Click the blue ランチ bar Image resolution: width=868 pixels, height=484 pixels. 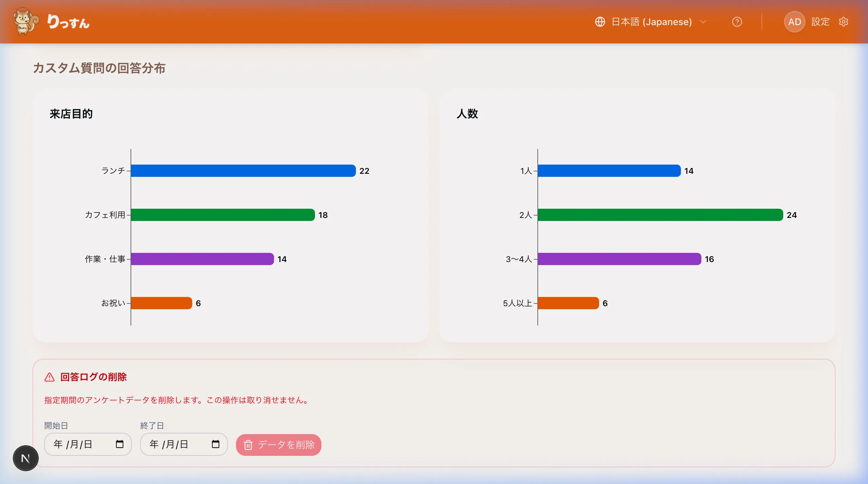click(243, 171)
